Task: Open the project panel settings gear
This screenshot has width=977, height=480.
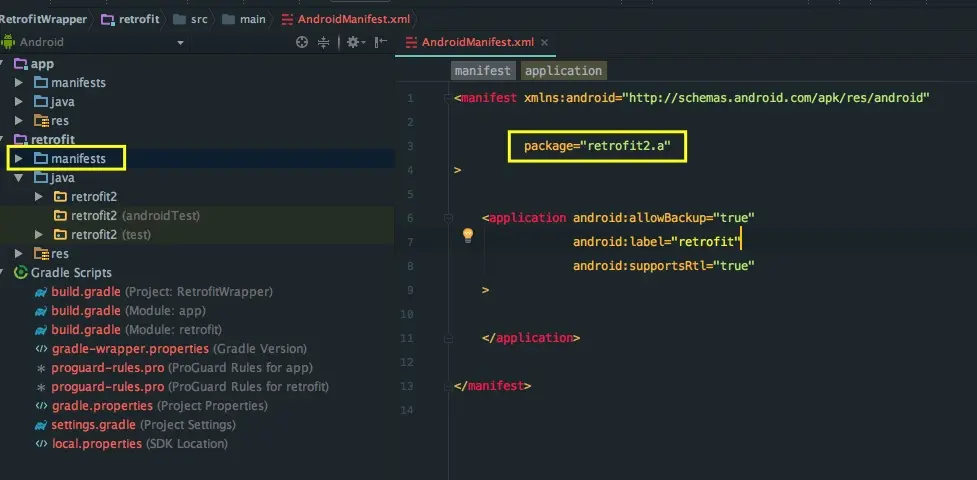Action: [356, 42]
